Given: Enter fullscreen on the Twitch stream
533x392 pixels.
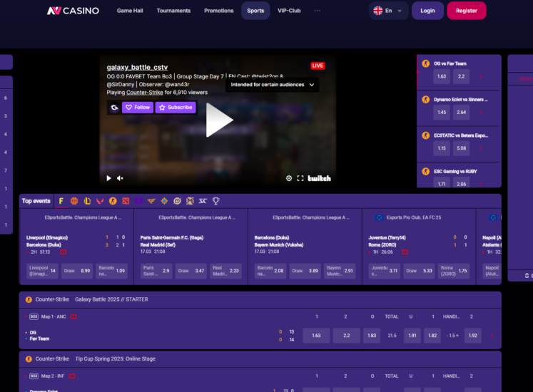Looking at the screenshot, I should coord(300,178).
